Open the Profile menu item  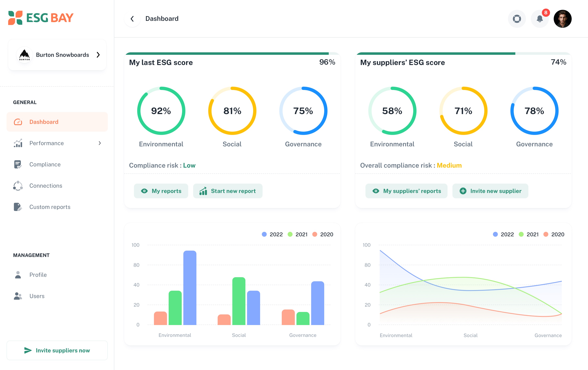(57, 275)
